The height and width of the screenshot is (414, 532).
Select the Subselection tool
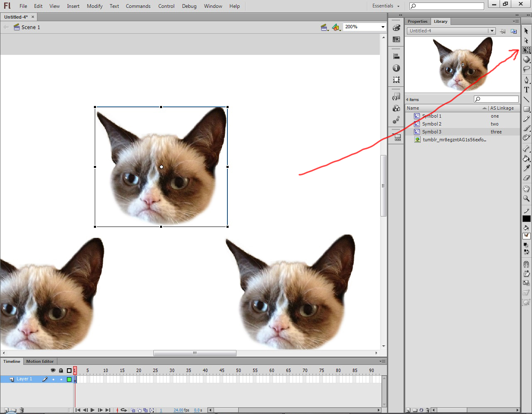tap(526, 40)
